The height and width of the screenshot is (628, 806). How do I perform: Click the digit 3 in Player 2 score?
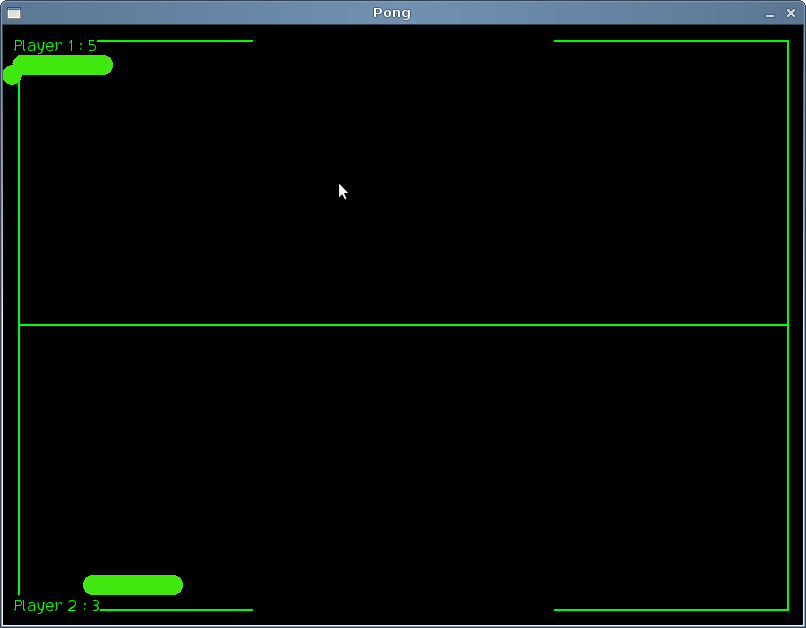(96, 606)
